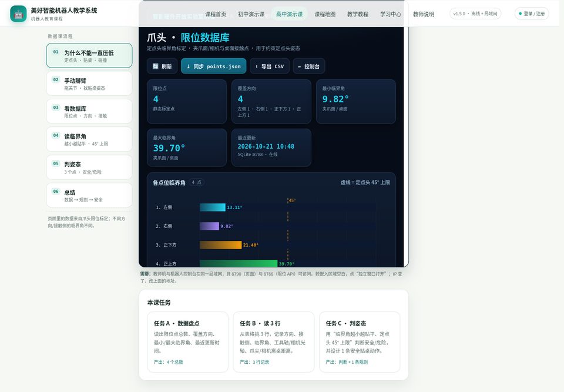The image size is (564, 392).
Task: Open task card 任务 B · 读 3 行
Action: click(274, 342)
